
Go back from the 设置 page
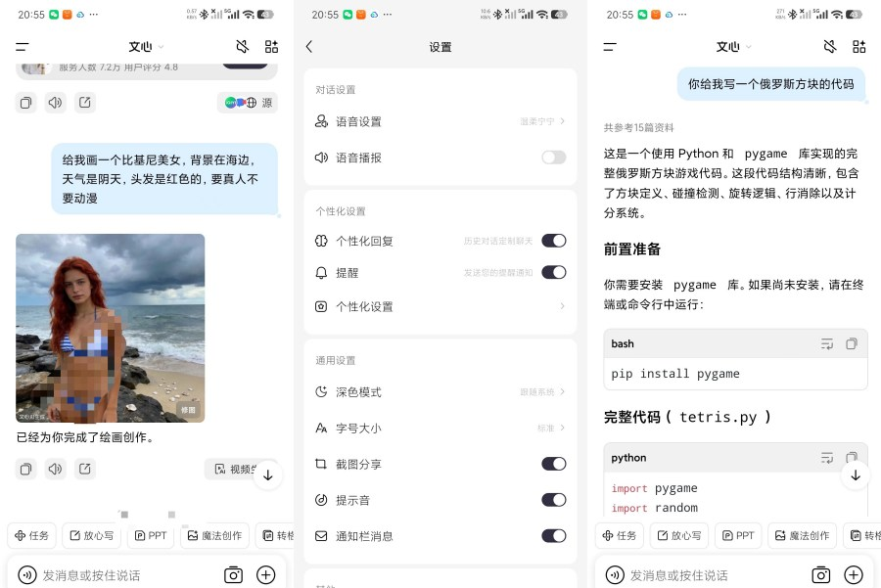(309, 47)
